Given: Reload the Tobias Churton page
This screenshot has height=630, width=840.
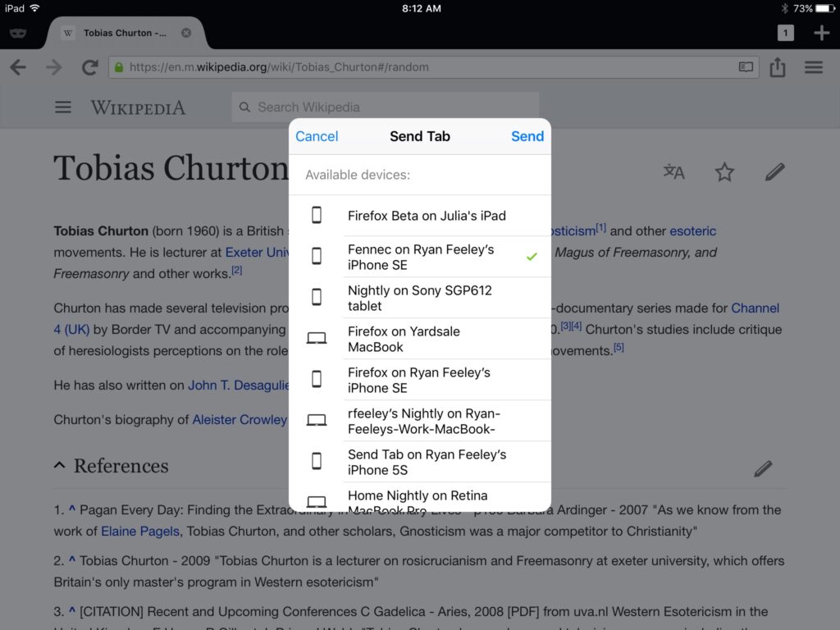Looking at the screenshot, I should [90, 67].
